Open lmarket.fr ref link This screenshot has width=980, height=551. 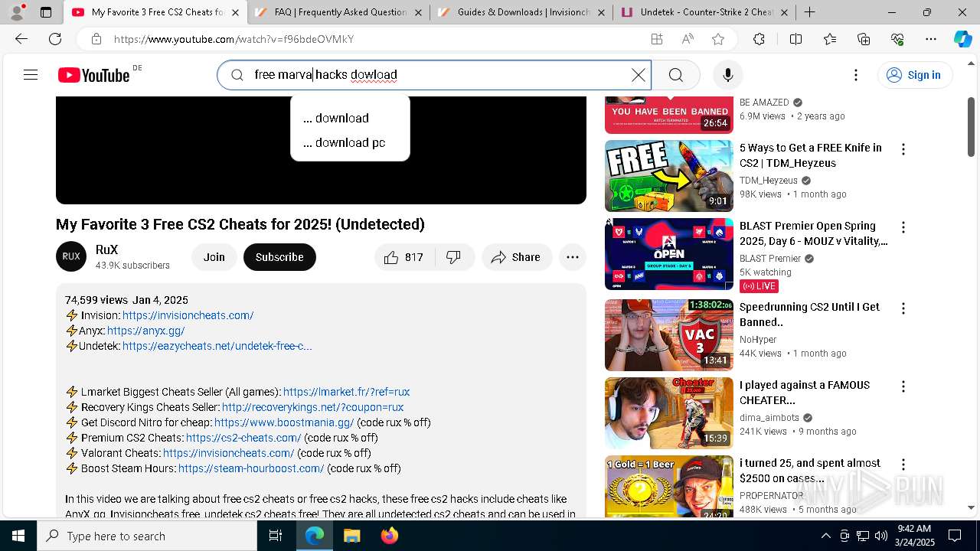[346, 392]
